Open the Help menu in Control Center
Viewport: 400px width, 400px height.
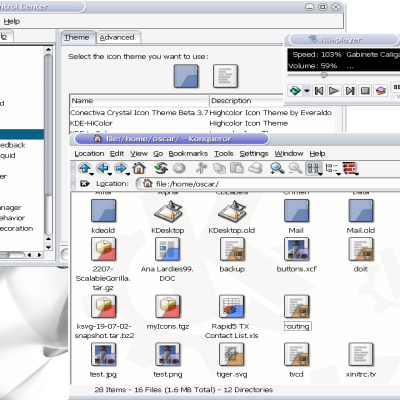click(x=12, y=21)
